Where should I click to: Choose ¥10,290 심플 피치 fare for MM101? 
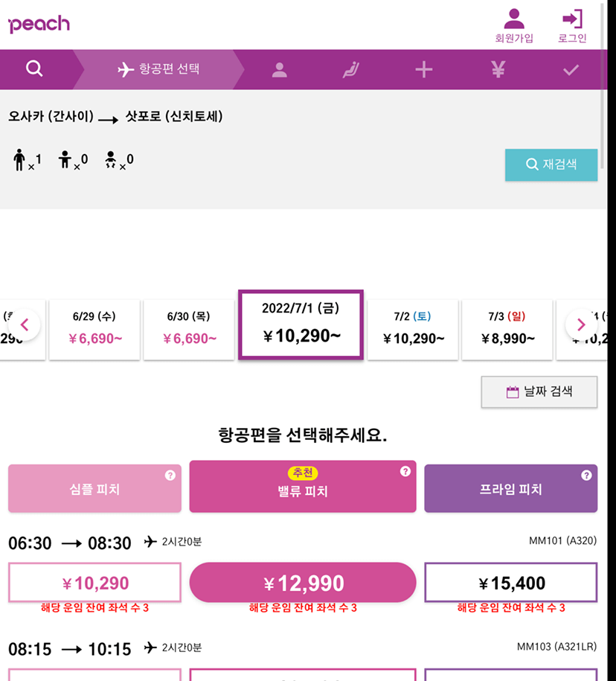point(94,583)
